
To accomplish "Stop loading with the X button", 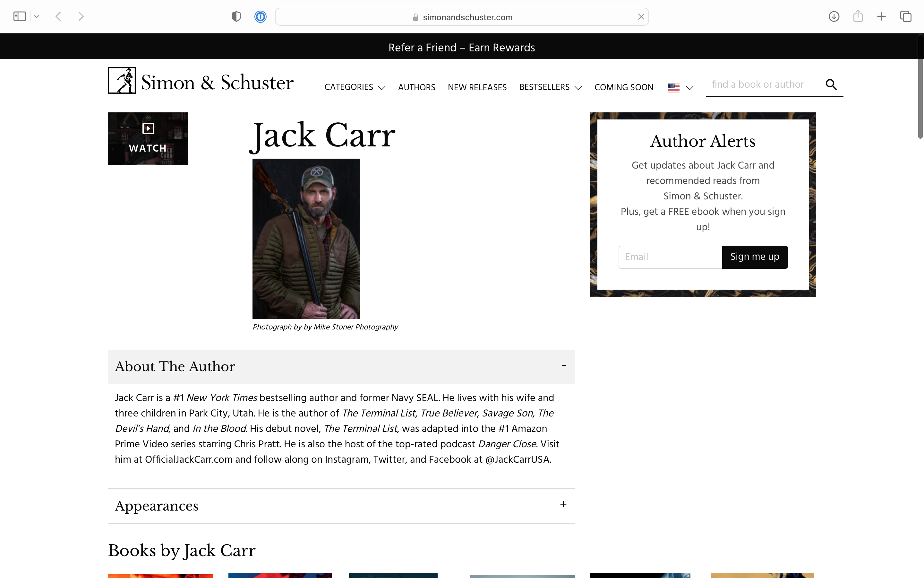I will coord(641,17).
